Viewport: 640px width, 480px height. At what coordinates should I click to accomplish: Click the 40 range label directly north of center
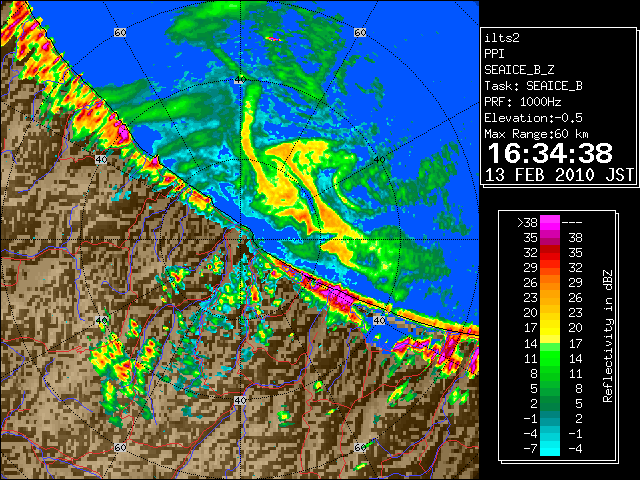[240, 80]
